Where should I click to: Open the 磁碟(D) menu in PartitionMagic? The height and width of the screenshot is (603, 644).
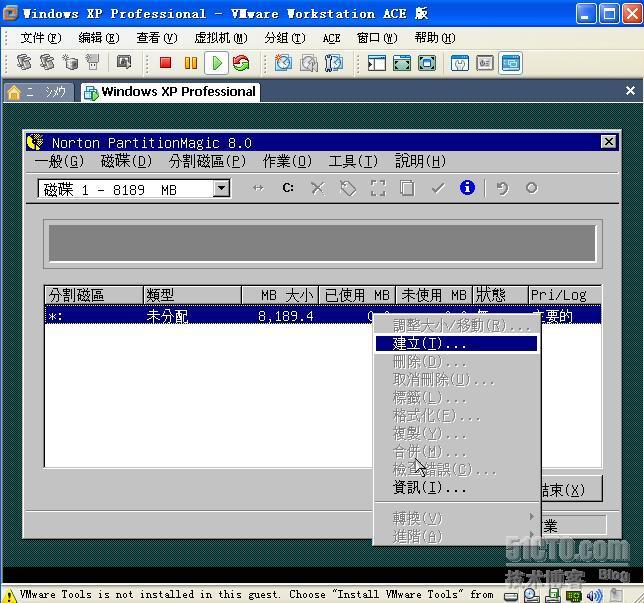[126, 161]
